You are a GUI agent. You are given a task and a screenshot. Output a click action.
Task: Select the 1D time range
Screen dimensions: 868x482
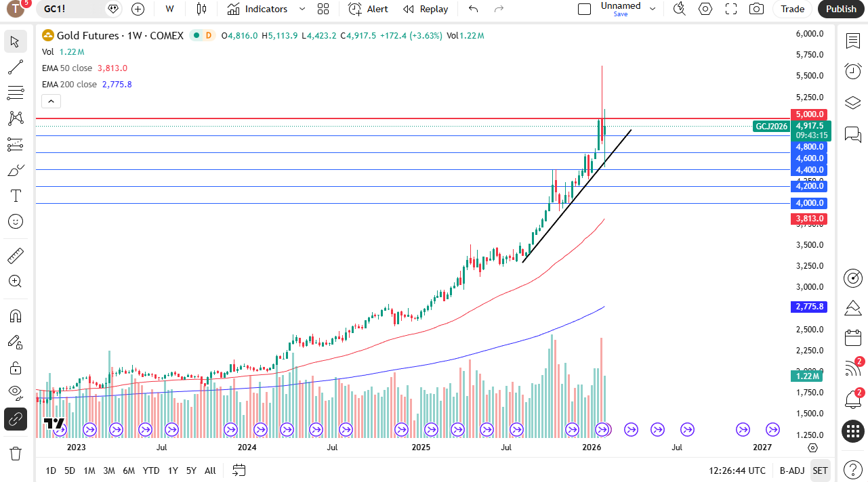pyautogui.click(x=51, y=470)
